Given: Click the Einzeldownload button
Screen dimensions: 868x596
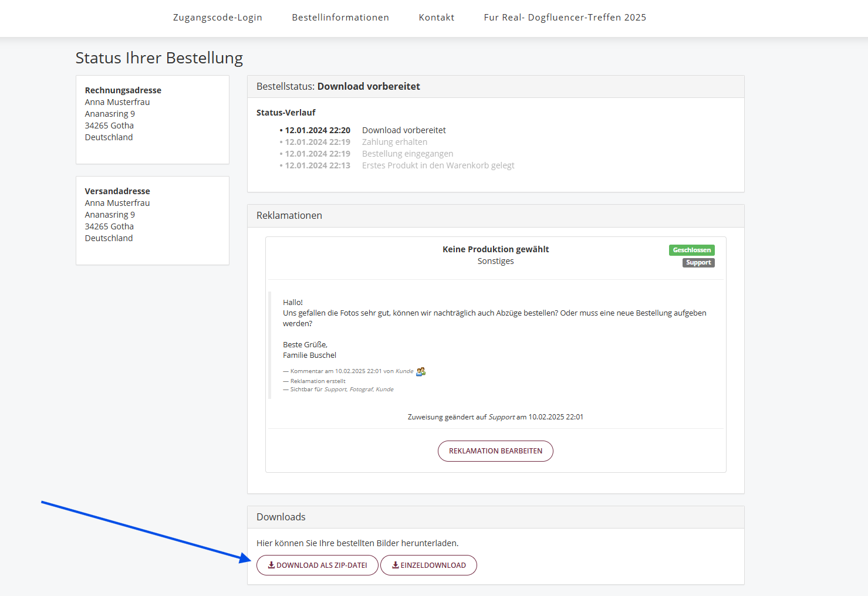Looking at the screenshot, I should (428, 565).
